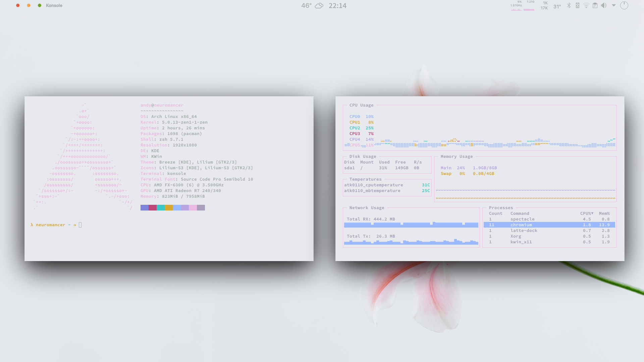Click the Main 24% memory line
This screenshot has width=644, height=362.
click(469, 168)
